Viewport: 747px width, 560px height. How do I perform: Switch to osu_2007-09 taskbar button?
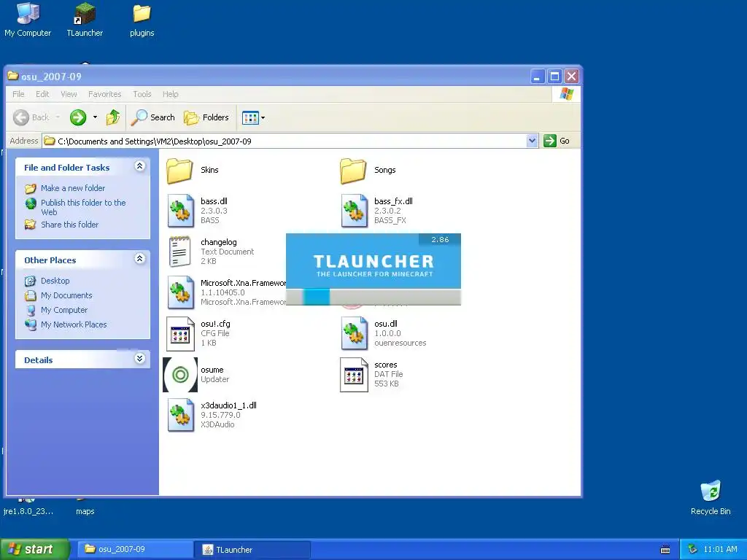click(x=135, y=549)
